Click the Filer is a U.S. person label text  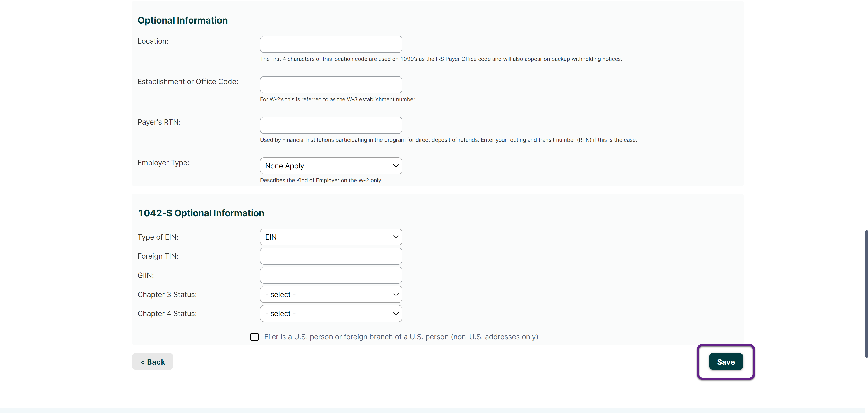coord(401,337)
